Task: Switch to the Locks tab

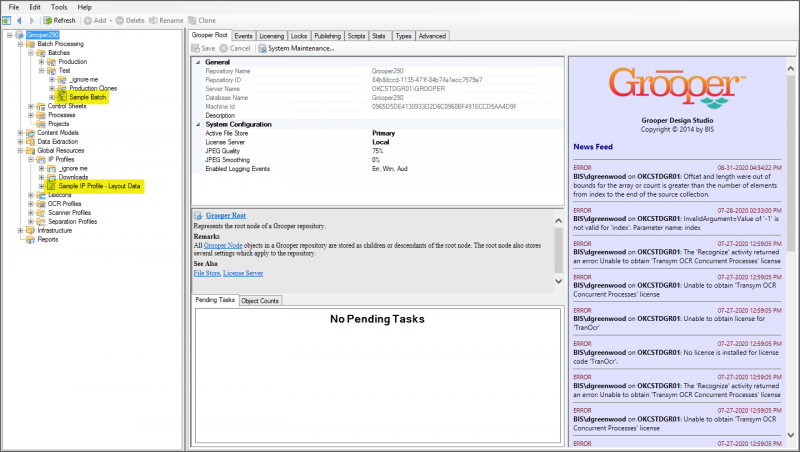Action: pos(298,36)
